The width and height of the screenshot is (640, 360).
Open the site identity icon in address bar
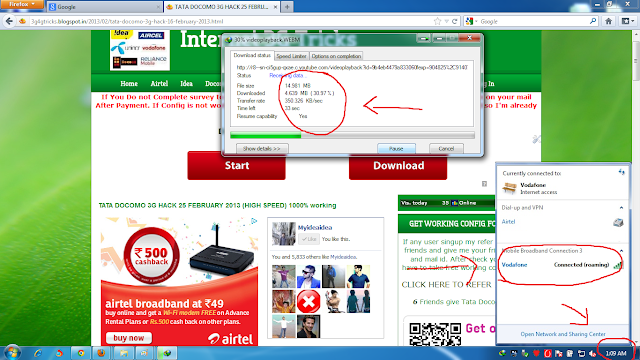point(23,21)
